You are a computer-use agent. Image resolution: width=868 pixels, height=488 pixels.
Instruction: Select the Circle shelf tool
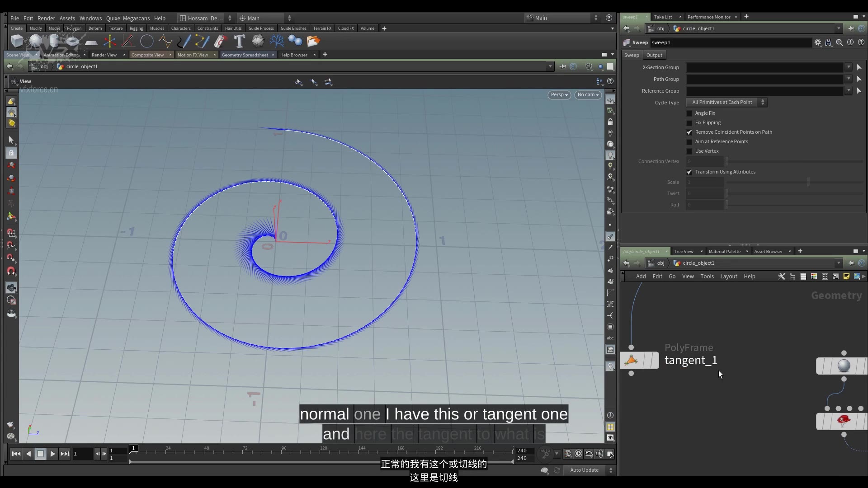(146, 41)
